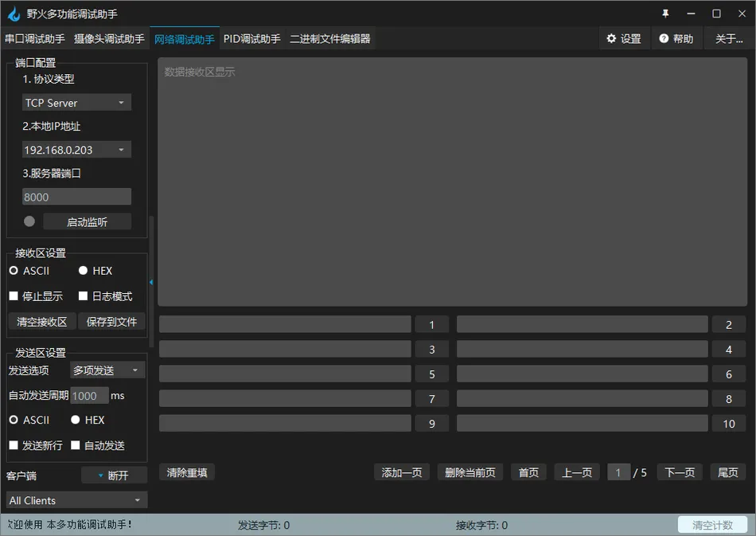Click the 清除重填 button
The width and height of the screenshot is (756, 536).
pos(187,472)
